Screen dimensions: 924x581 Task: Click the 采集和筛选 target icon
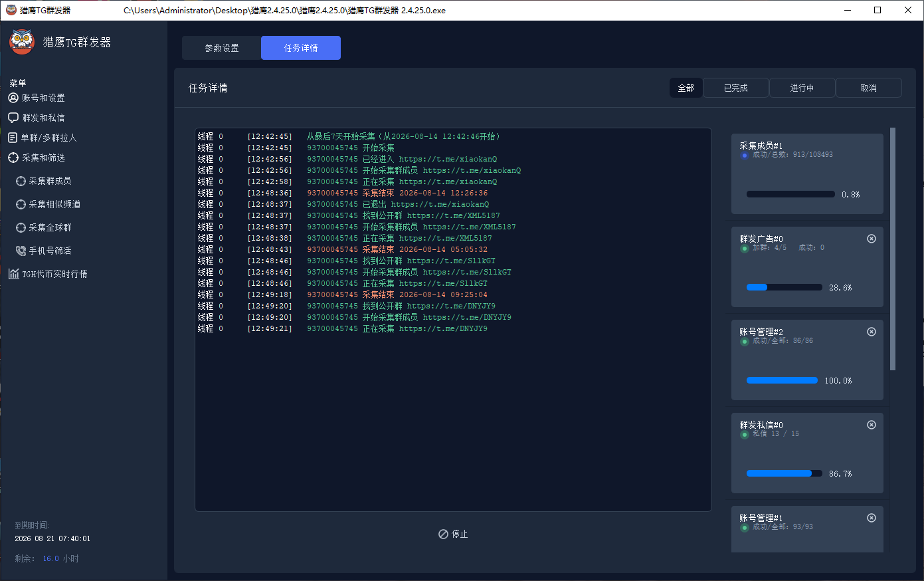[x=13, y=158]
